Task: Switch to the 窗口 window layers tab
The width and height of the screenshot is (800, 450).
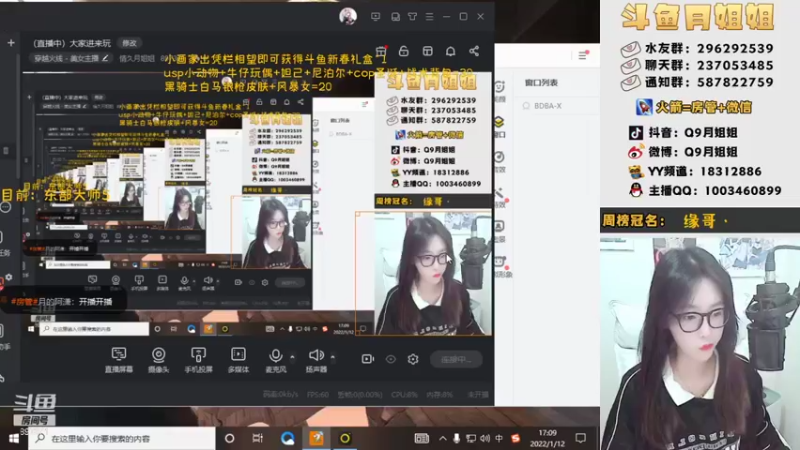Action: click(500, 127)
